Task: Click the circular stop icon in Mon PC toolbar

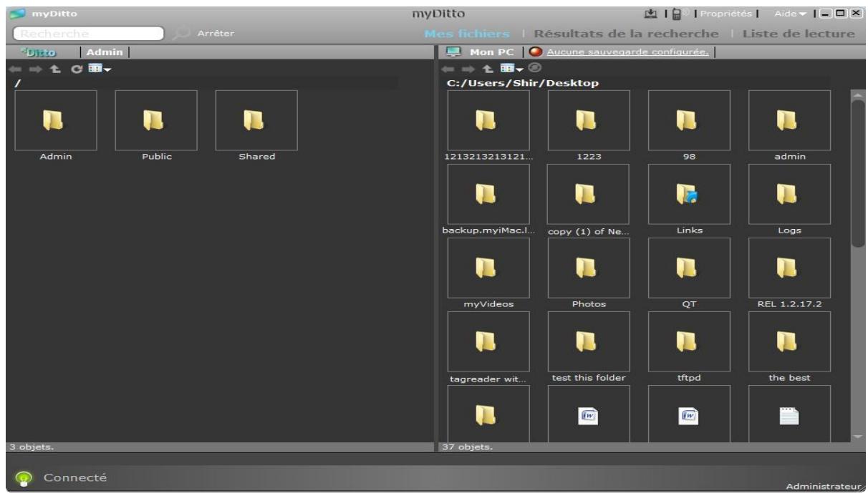Action: tap(534, 69)
